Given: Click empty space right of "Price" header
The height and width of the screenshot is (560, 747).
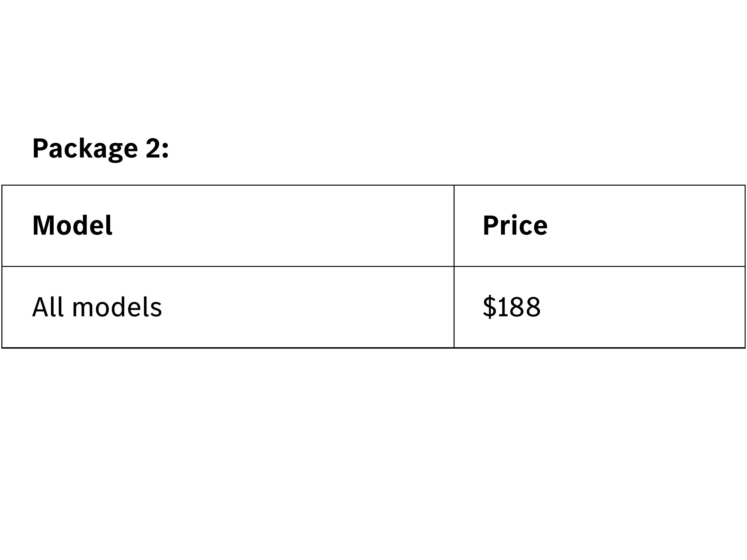Looking at the screenshot, I should tap(642, 225).
